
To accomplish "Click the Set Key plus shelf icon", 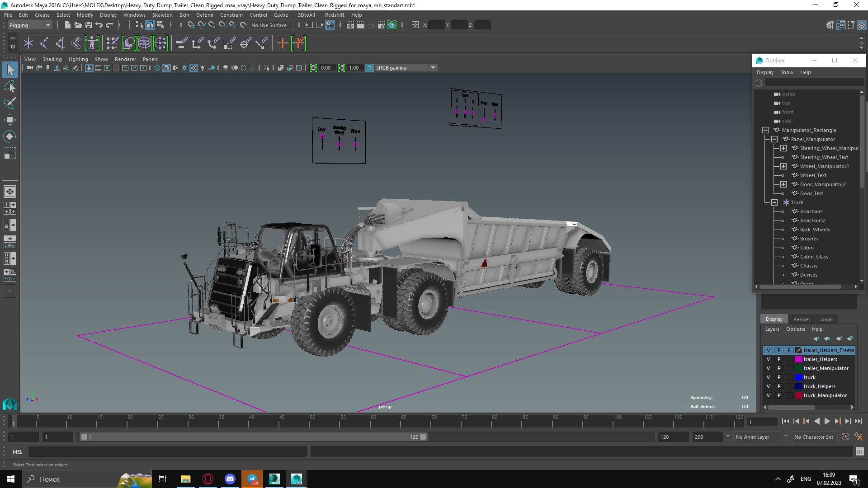I will [282, 43].
